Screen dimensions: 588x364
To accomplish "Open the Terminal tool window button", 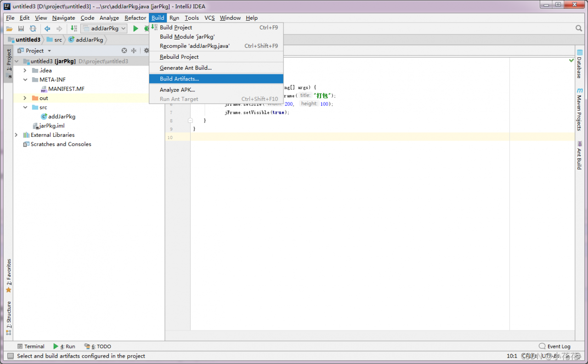I will click(31, 347).
